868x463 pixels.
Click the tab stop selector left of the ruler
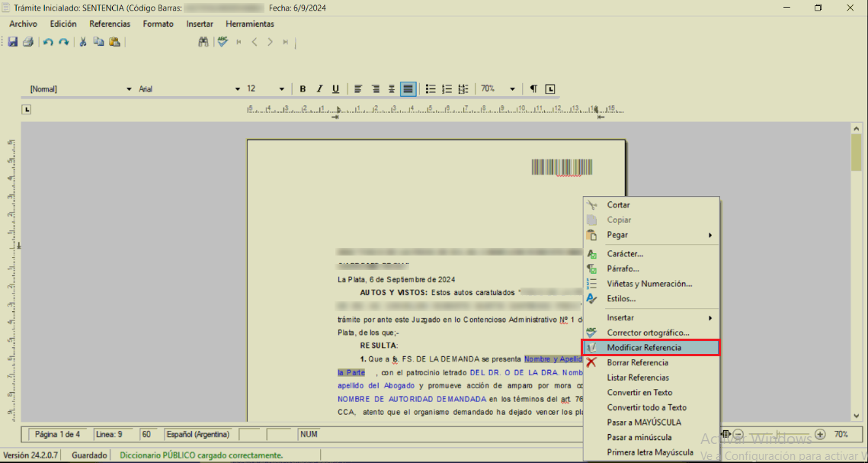point(26,110)
